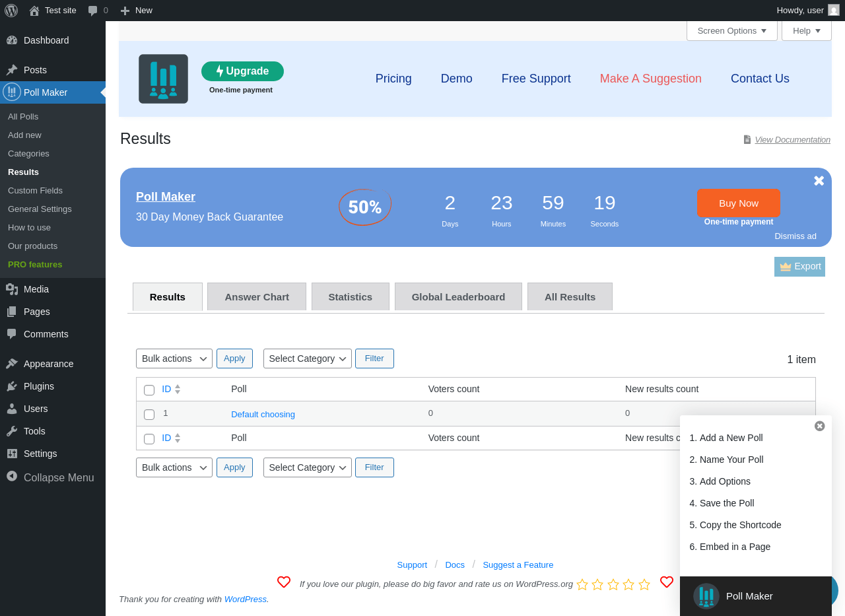845x616 pixels.
Task: Tick the select-all checkbox in table footer
Action: tap(149, 439)
